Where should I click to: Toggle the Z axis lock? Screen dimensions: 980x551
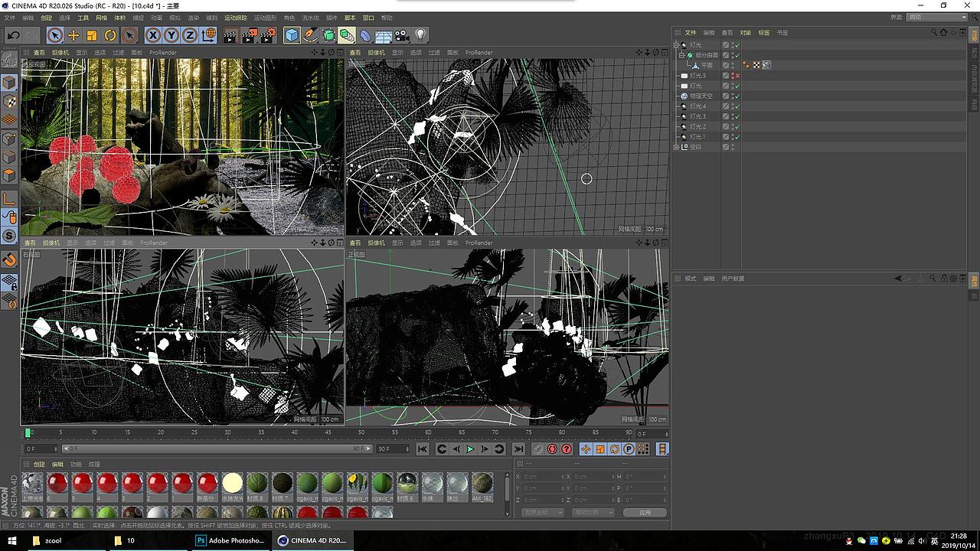pyautogui.click(x=189, y=35)
